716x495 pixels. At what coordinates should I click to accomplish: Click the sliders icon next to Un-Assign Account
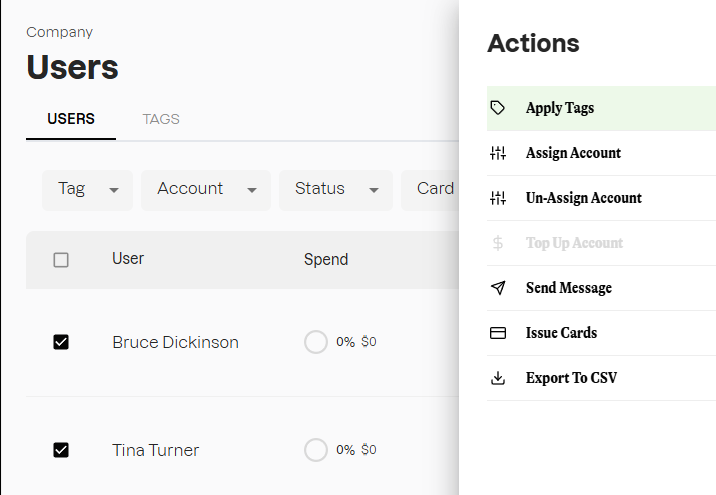(498, 198)
